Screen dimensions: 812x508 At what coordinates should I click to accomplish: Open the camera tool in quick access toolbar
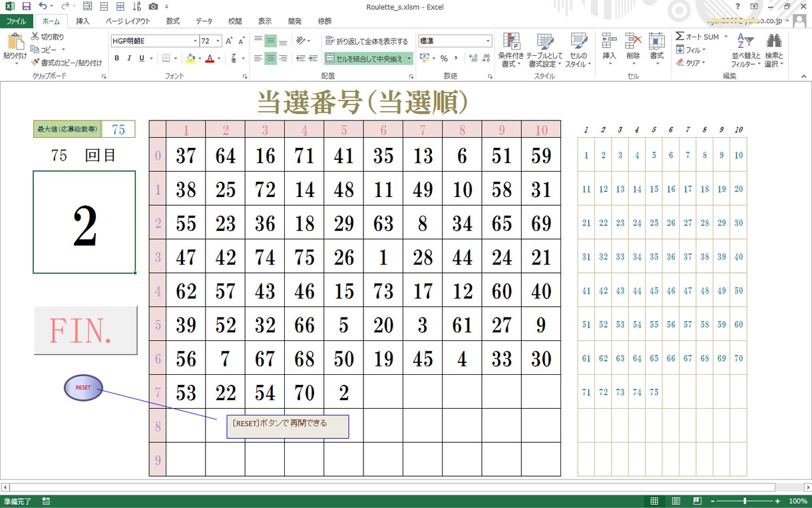point(153,6)
